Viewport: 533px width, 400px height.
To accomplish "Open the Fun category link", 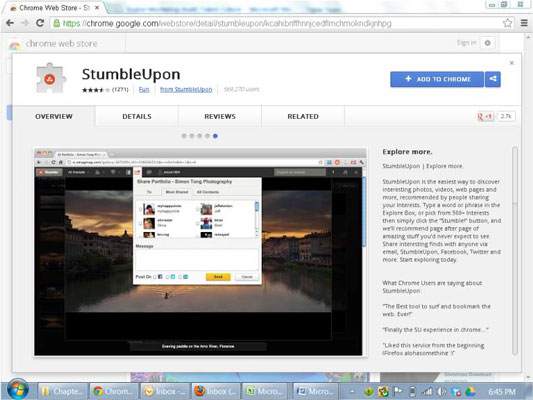I will coord(144,89).
